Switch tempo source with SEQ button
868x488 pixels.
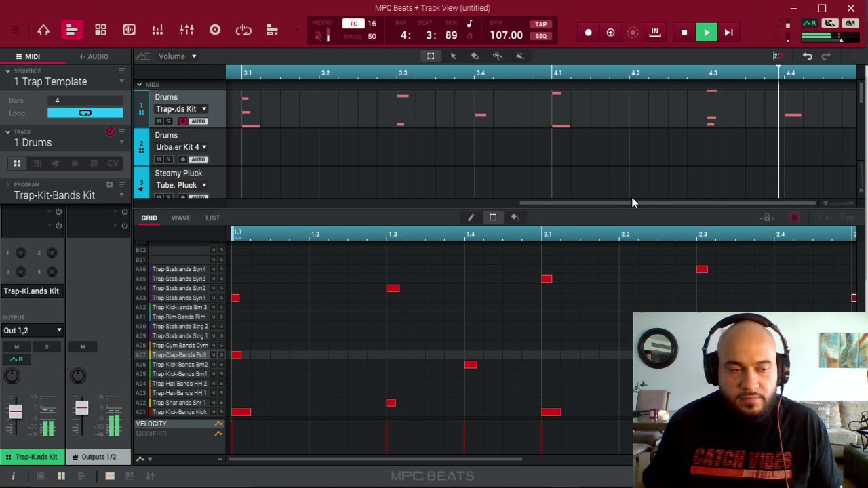(x=540, y=36)
